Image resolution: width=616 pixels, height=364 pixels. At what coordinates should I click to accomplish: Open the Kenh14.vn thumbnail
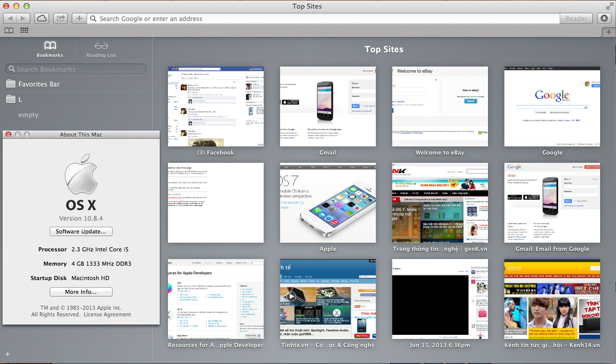point(552,299)
